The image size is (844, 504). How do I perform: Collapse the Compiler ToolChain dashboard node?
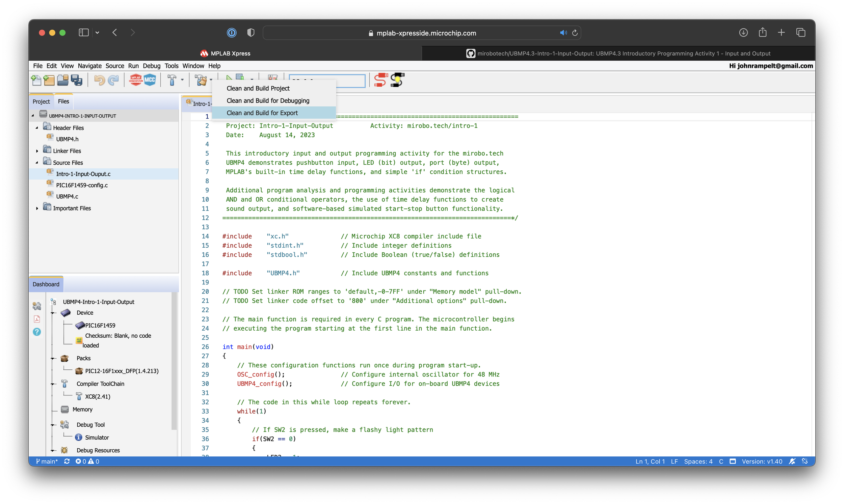coord(53,384)
